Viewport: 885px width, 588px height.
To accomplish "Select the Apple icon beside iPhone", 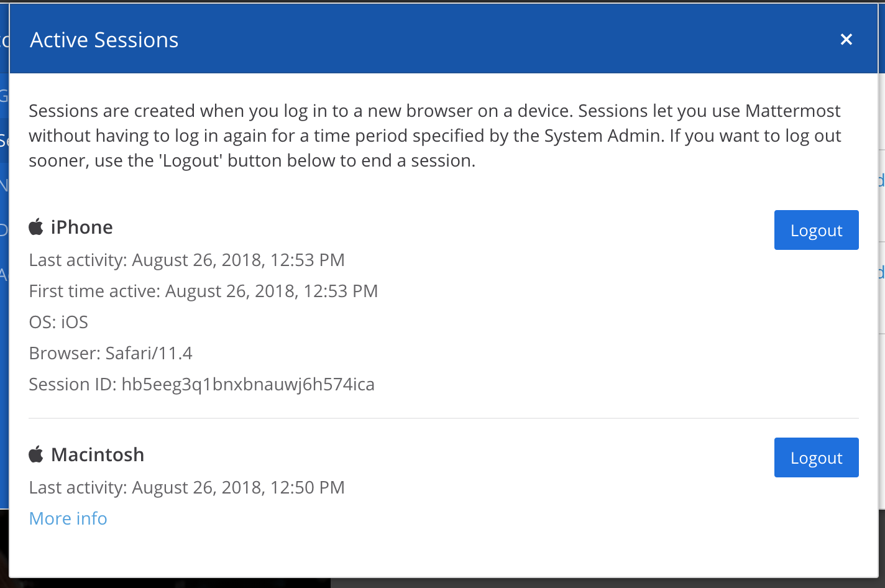I will click(x=35, y=227).
